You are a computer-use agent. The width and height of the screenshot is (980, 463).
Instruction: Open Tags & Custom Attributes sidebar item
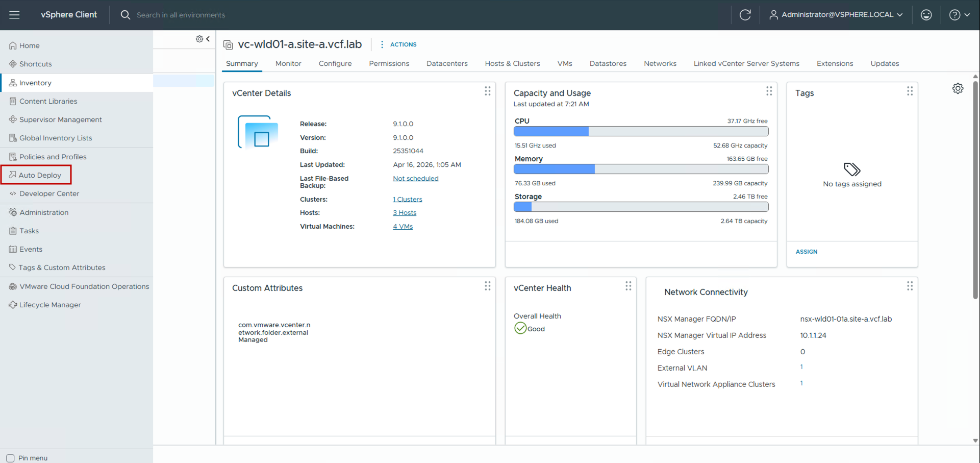click(77, 267)
